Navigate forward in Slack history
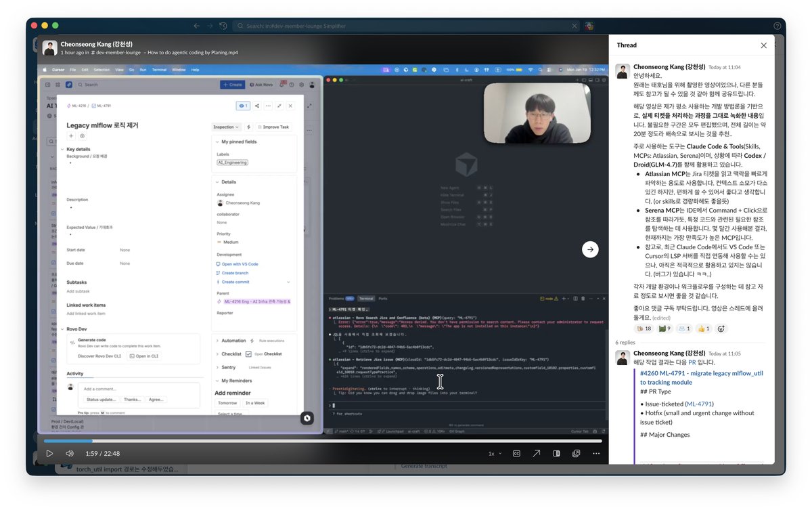This screenshot has width=812, height=510. (x=210, y=26)
